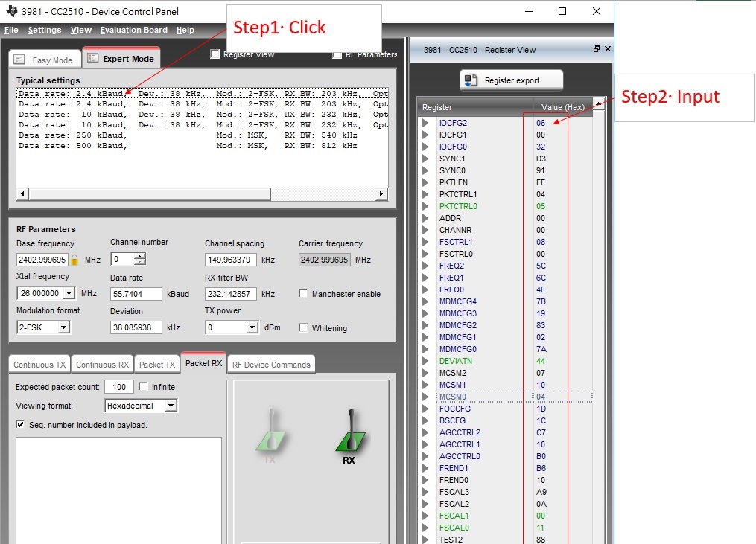Expand the MDMCFG4 register row
Viewport: 756px width, 544px height.
tap(425, 301)
